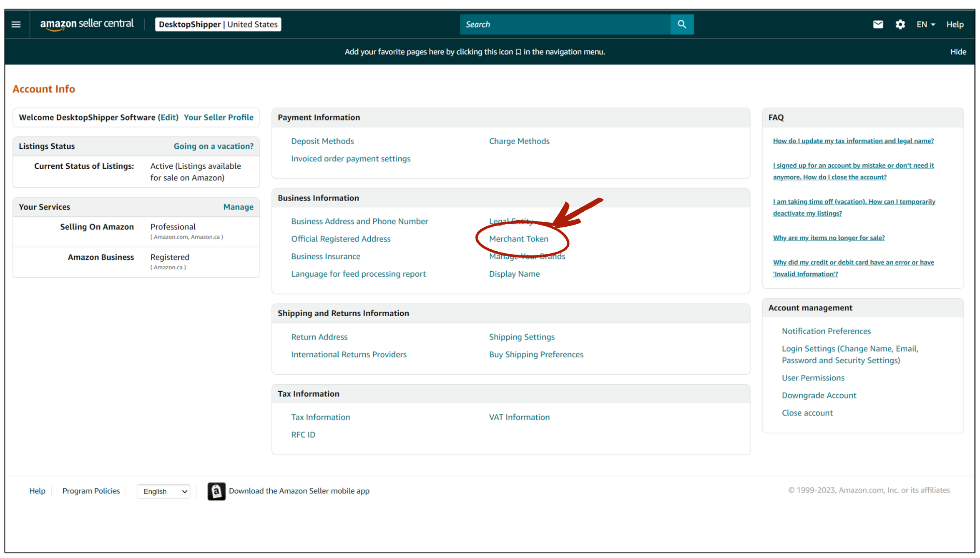The width and height of the screenshot is (980, 558).
Task: Click the Edit link beside welcome name
Action: point(168,118)
